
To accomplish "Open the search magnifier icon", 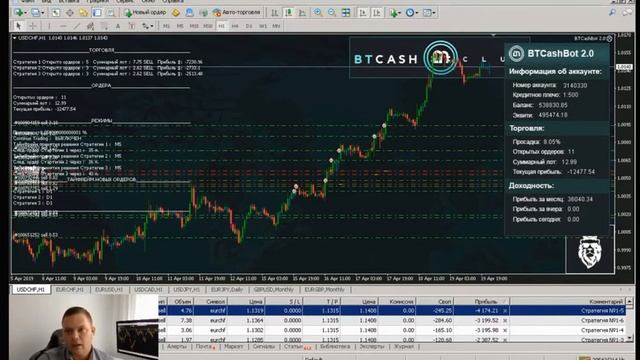I will (612, 13).
